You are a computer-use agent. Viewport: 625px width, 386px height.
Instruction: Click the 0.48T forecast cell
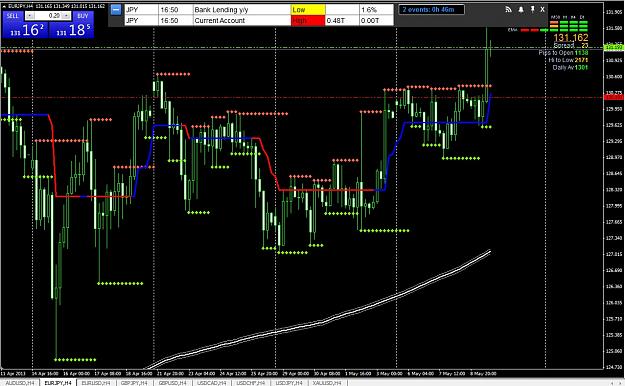(x=342, y=20)
